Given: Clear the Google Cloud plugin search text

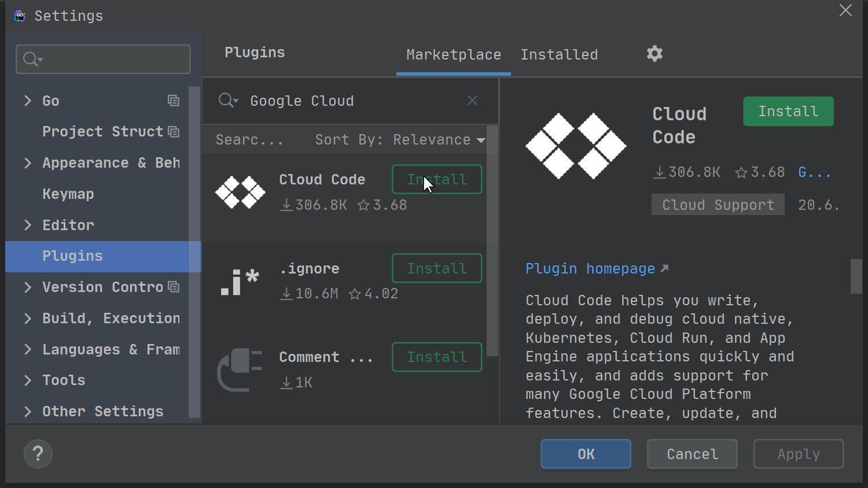Looking at the screenshot, I should pos(472,101).
